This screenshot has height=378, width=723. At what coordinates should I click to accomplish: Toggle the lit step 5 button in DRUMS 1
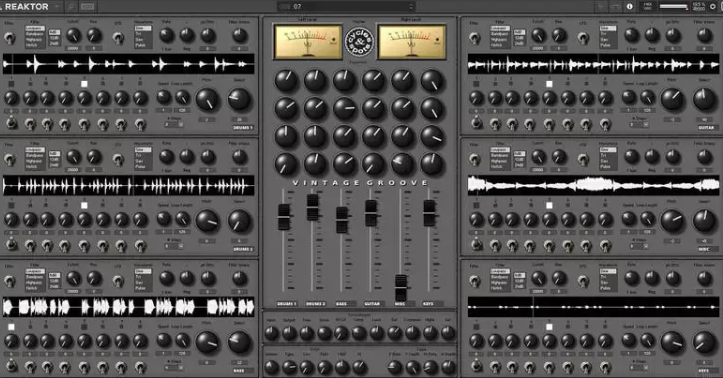tap(84, 84)
